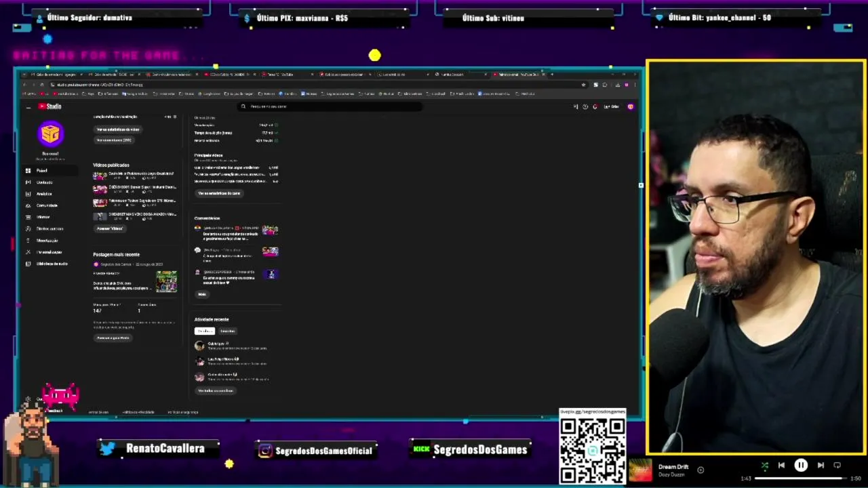Click the first Principais vídeos entry
Image resolution: width=868 pixels, height=488 pixels.
(x=236, y=167)
